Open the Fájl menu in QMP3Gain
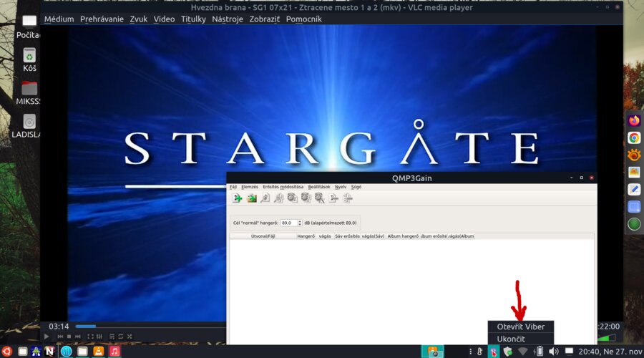 [x=233, y=187]
